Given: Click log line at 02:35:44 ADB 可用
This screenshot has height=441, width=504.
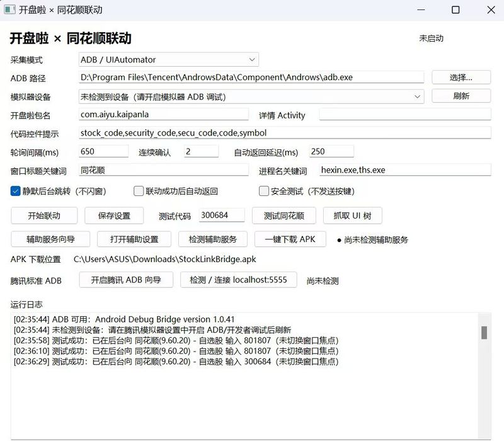Looking at the screenshot, I should (124, 319).
